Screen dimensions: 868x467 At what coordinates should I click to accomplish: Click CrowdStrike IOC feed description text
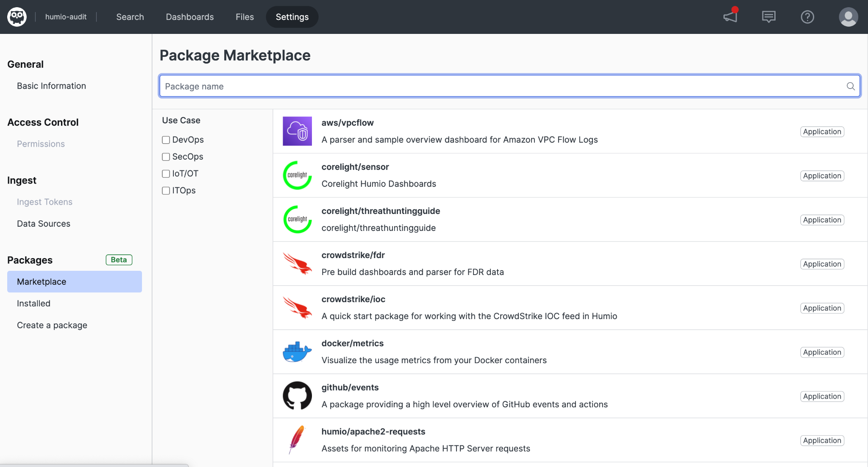click(x=469, y=316)
